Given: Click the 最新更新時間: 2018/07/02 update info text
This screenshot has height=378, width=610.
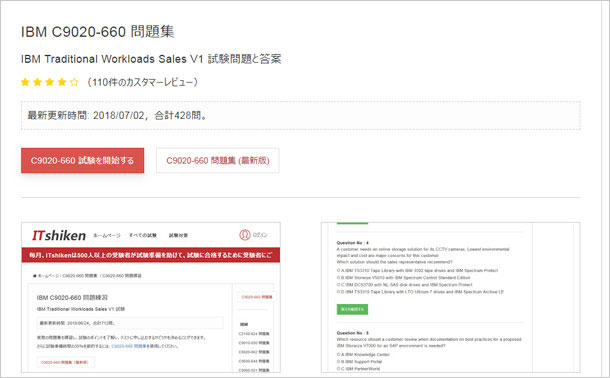Looking at the screenshot, I should [x=117, y=116].
